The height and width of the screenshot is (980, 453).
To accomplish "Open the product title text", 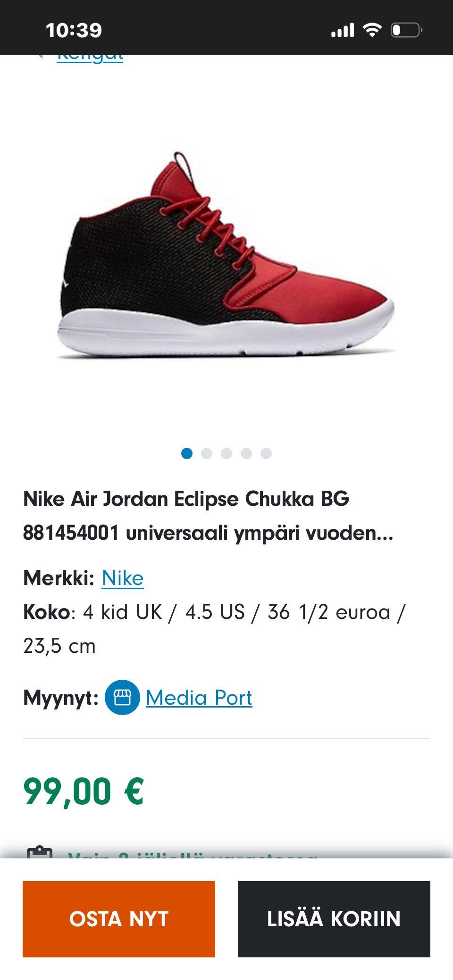I will (x=208, y=516).
